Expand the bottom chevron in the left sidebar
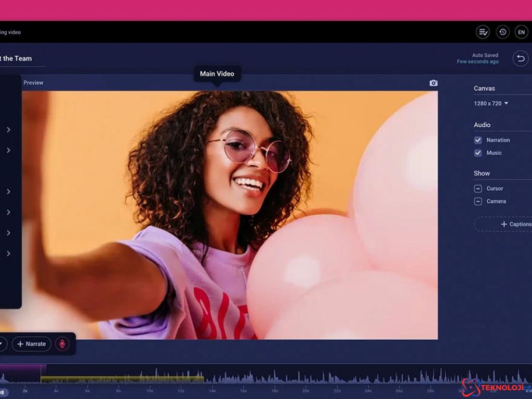The height and width of the screenshot is (399, 532). pyautogui.click(x=8, y=253)
